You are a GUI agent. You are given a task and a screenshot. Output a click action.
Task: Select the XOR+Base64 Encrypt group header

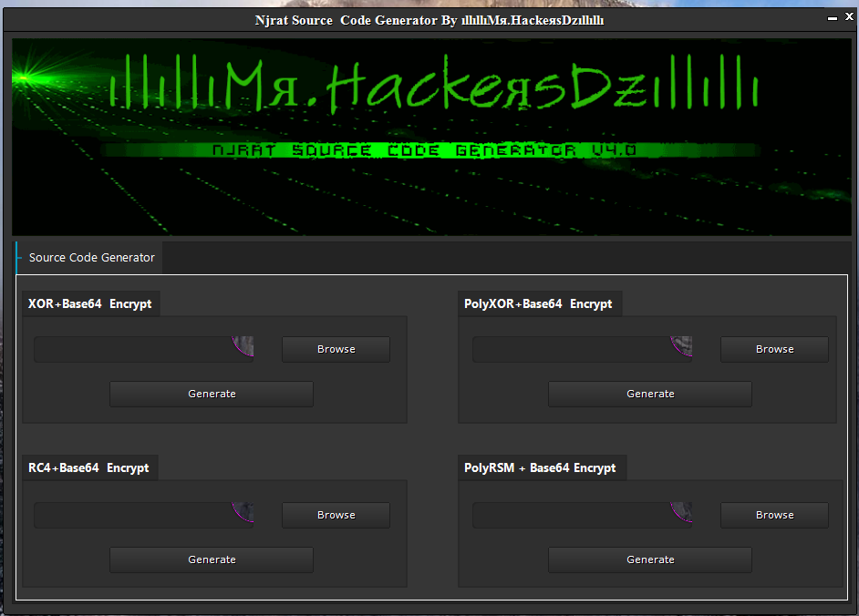[x=90, y=303]
